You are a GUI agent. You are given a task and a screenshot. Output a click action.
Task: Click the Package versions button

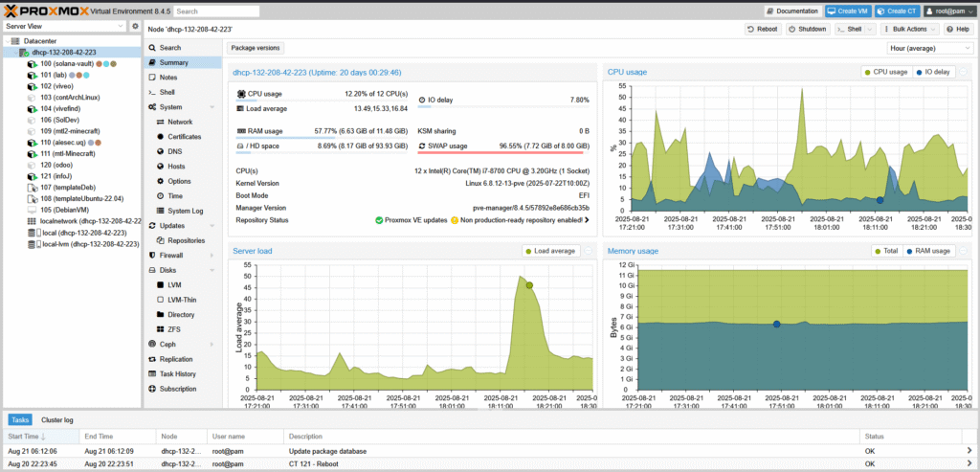click(256, 47)
